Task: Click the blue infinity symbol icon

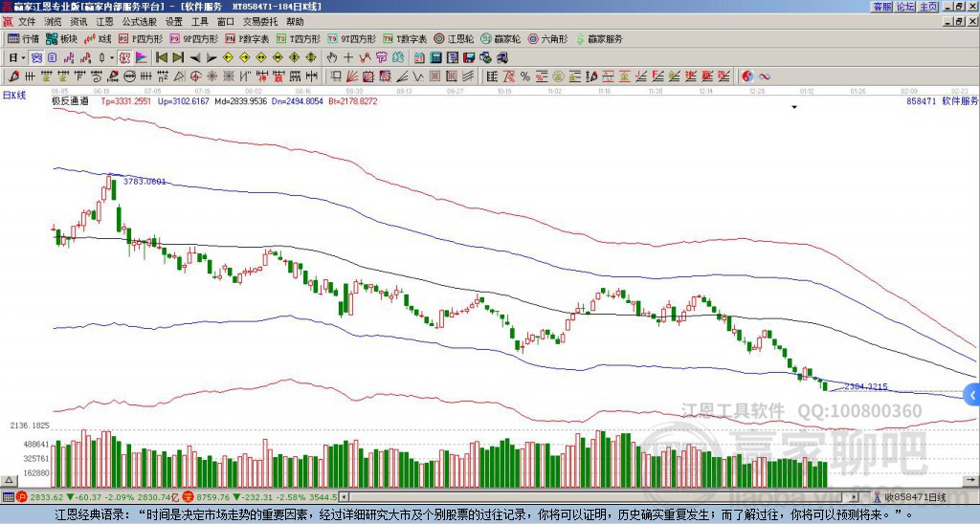Action: 764,76
